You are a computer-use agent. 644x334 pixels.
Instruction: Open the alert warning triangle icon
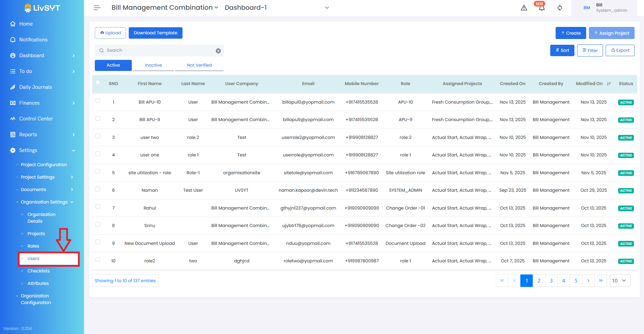524,8
